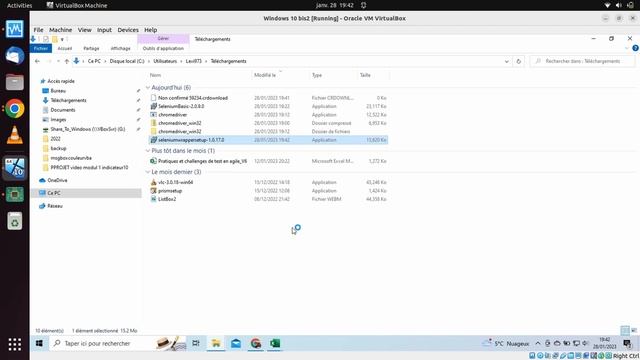Open the backup folder in sidebar
Screen dimensions: 640x360
tap(58, 148)
